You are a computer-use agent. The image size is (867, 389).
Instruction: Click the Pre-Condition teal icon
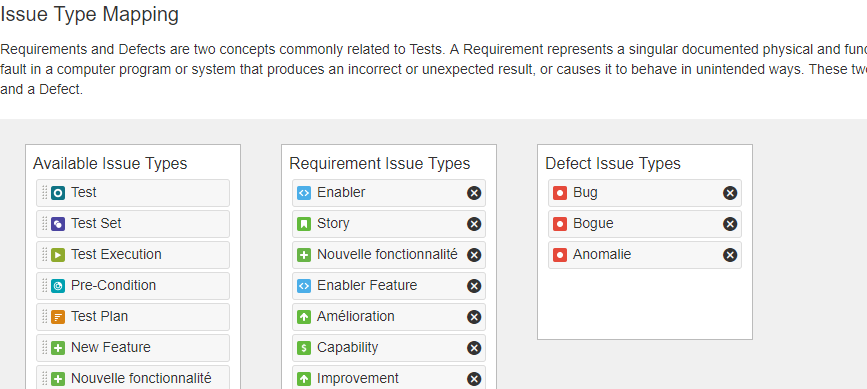pyautogui.click(x=58, y=286)
